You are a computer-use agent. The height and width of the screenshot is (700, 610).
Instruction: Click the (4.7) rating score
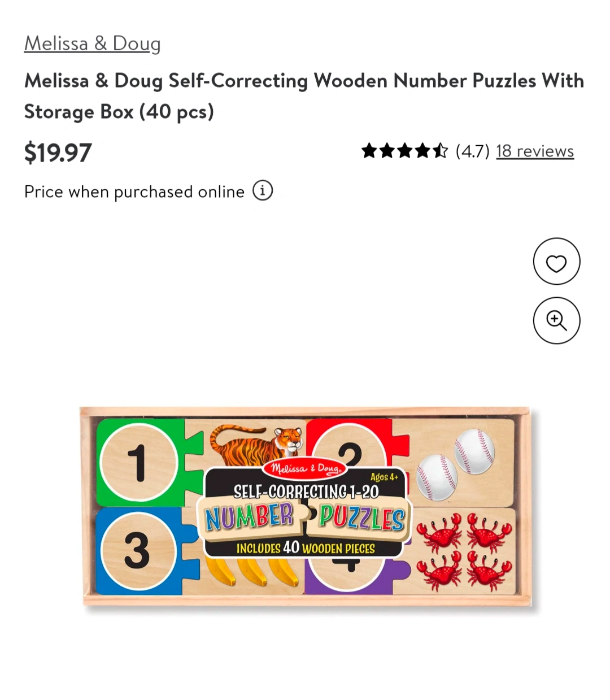coord(472,151)
